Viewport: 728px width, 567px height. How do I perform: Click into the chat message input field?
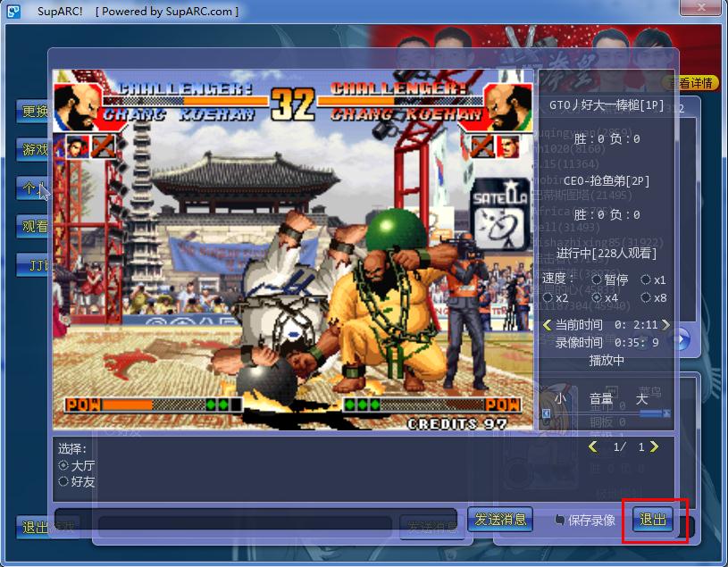click(255, 519)
